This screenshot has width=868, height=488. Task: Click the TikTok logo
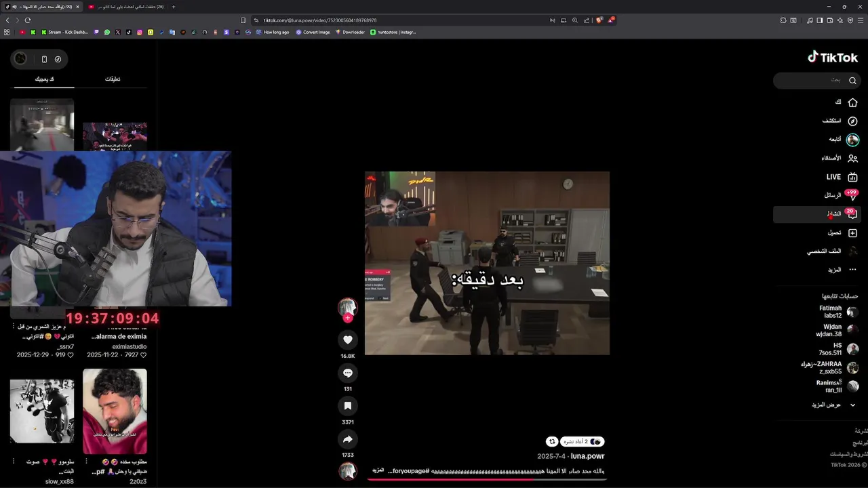[x=833, y=58]
